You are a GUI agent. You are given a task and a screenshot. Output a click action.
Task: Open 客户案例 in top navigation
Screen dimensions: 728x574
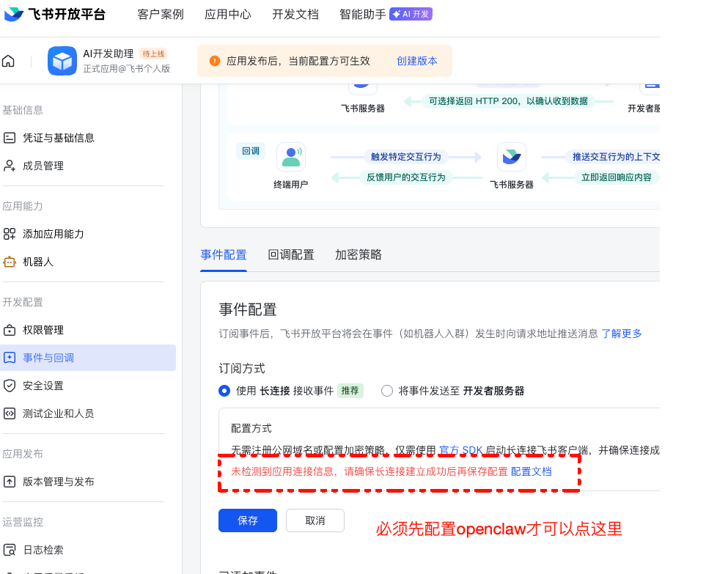[x=161, y=15]
